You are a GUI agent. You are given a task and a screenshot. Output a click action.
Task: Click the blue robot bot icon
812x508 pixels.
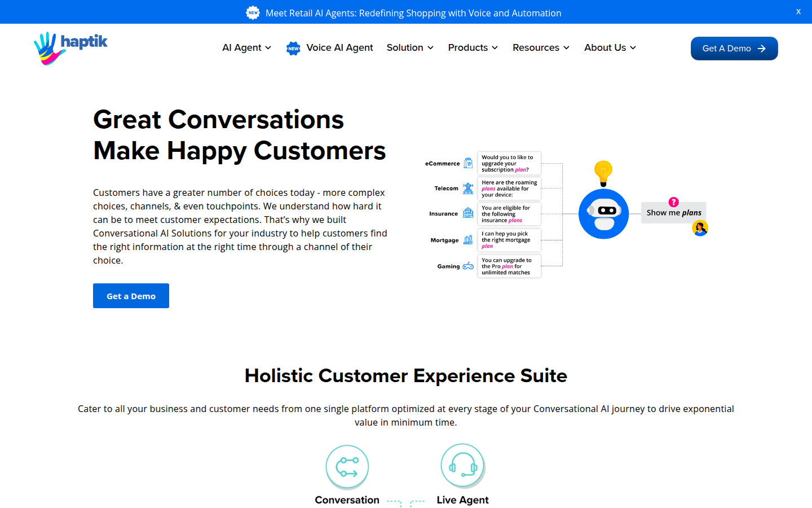coord(603,213)
